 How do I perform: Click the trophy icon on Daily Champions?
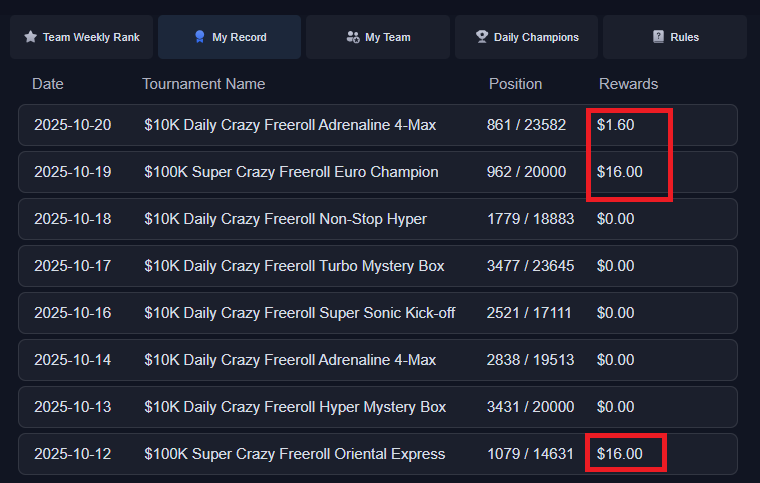[482, 37]
